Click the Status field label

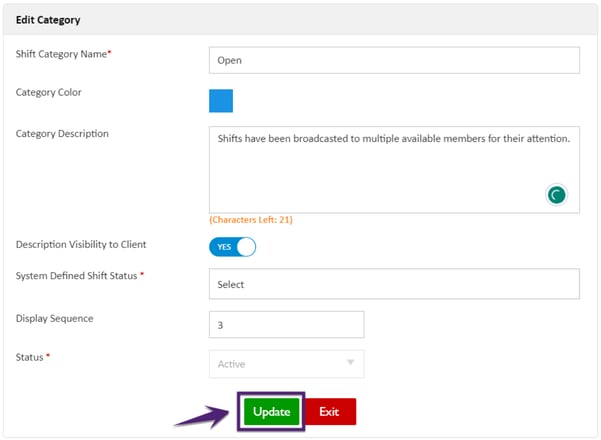point(31,357)
